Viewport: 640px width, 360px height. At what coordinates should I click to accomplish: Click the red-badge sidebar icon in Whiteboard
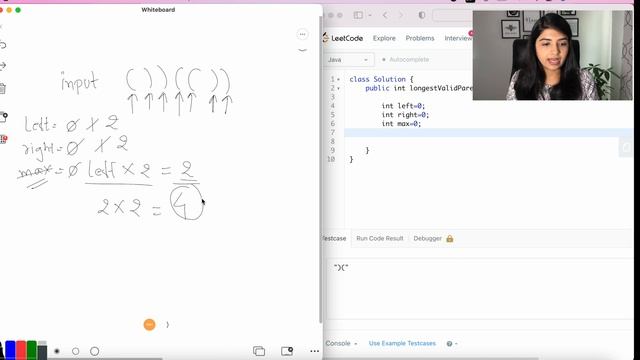click(3, 140)
